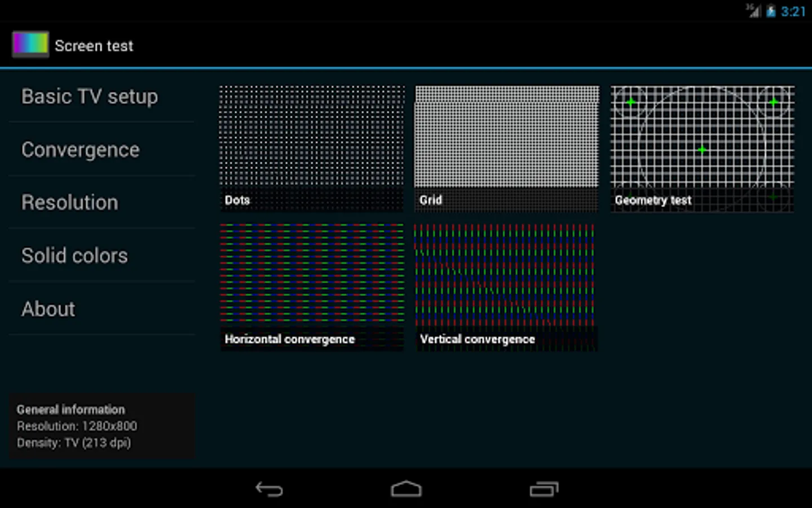
Task: Tap the Screen test title text
Action: click(x=94, y=46)
